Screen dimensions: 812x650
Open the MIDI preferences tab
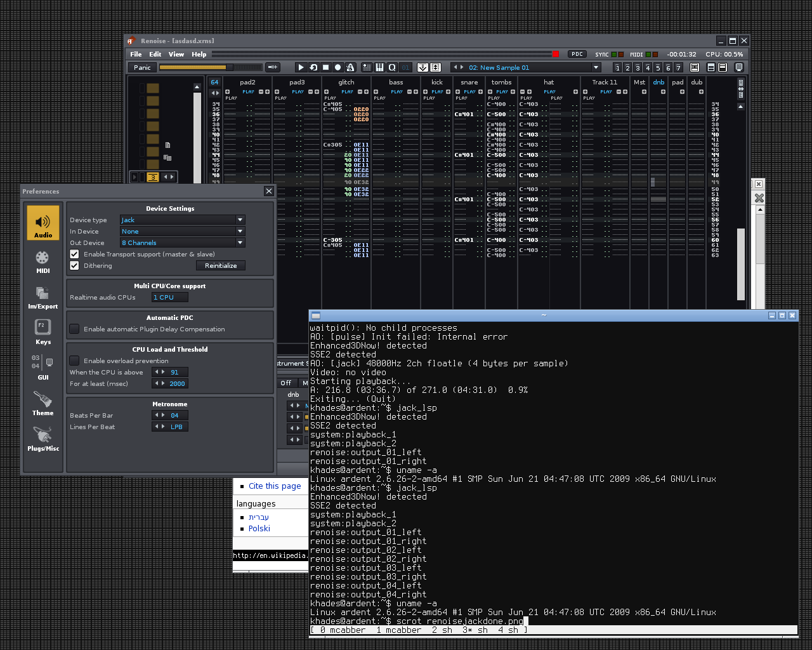tap(43, 262)
